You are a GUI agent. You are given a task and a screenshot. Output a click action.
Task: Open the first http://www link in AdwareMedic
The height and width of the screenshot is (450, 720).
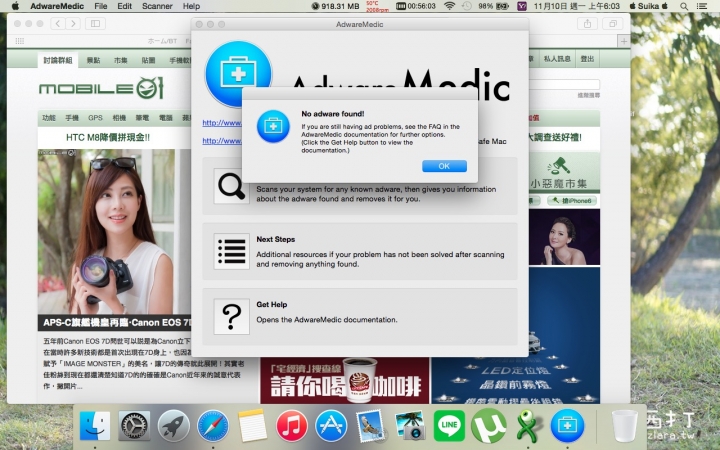tap(222, 123)
